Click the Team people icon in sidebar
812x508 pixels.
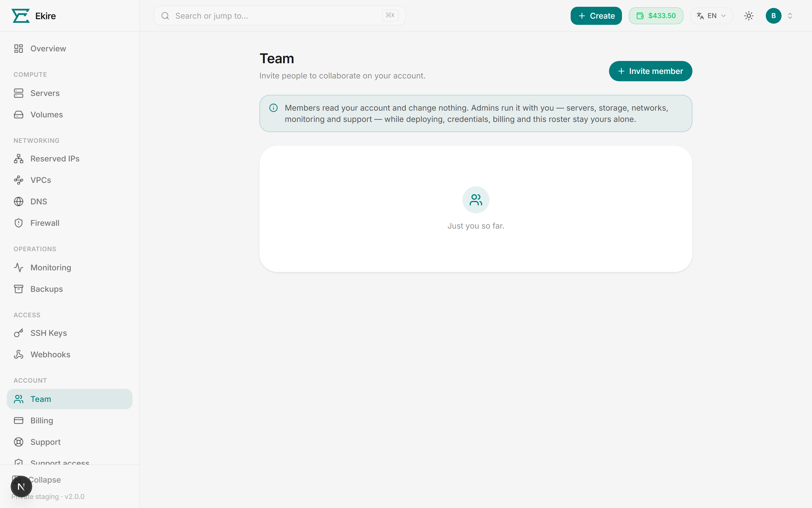[18, 399]
